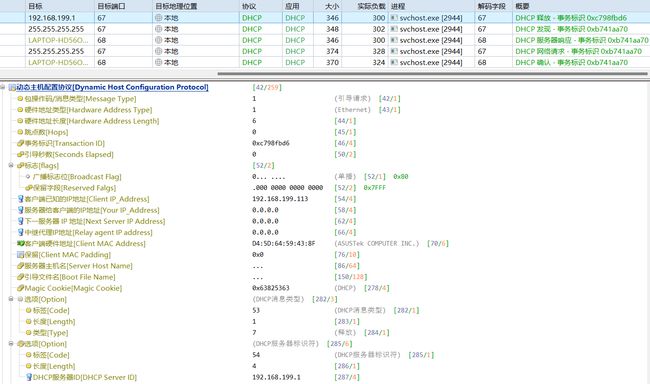Click the Reserved flags mask 0x7FFF
Screen dimensions: 650x384
pyautogui.click(x=375, y=188)
